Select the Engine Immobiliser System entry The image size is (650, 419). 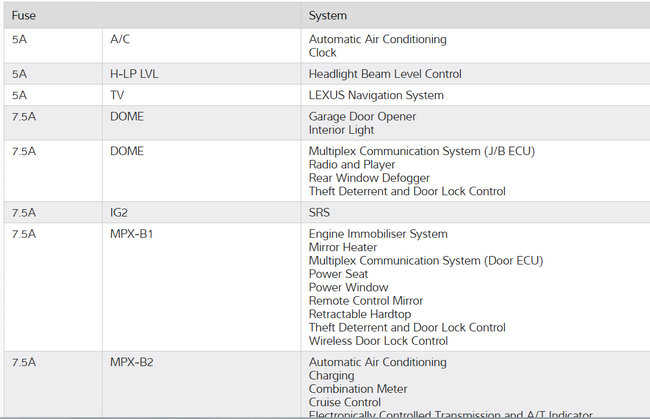(x=378, y=234)
